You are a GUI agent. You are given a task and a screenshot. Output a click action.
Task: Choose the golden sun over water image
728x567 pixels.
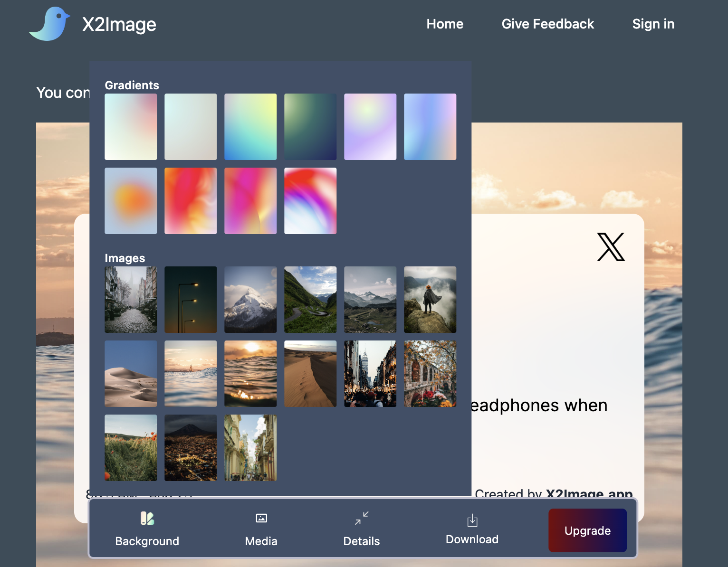tap(250, 374)
